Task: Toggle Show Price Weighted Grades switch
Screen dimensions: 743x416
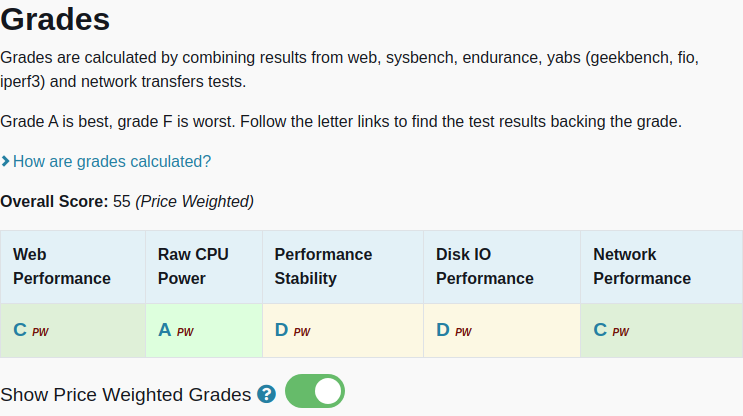Action: pos(314,392)
